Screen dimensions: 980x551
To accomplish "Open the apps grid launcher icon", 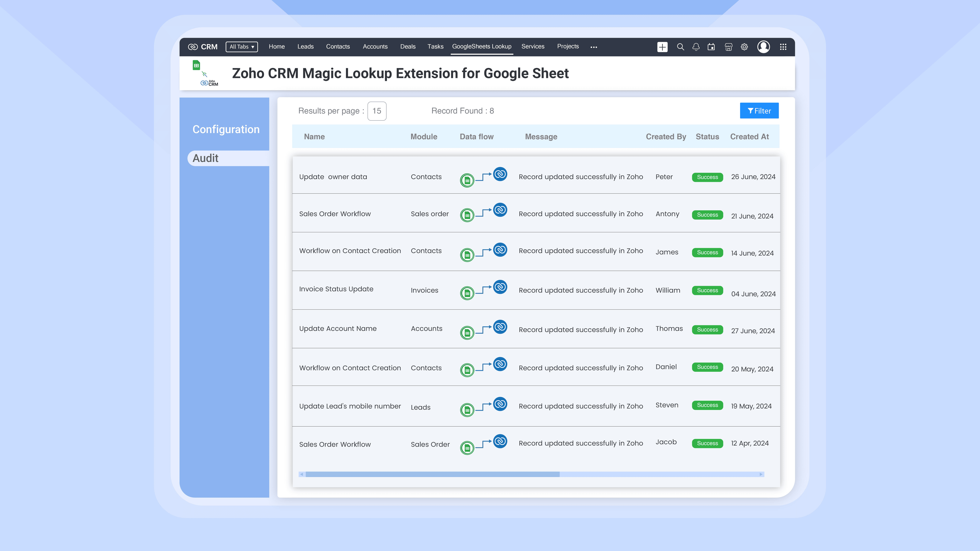I will [x=783, y=47].
